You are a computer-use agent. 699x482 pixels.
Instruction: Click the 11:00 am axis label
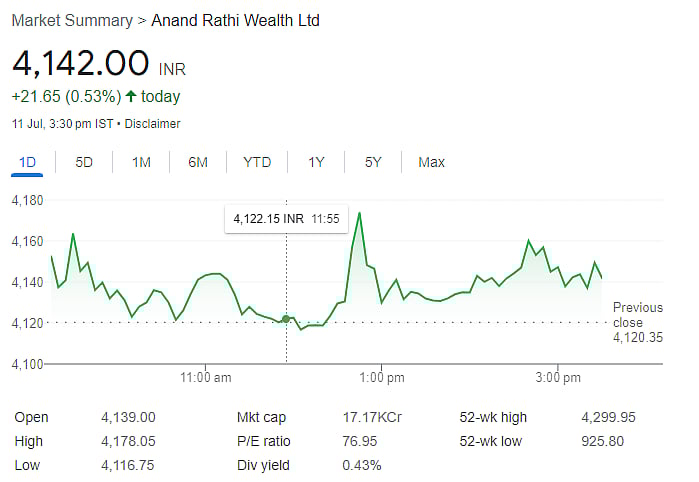(x=206, y=378)
